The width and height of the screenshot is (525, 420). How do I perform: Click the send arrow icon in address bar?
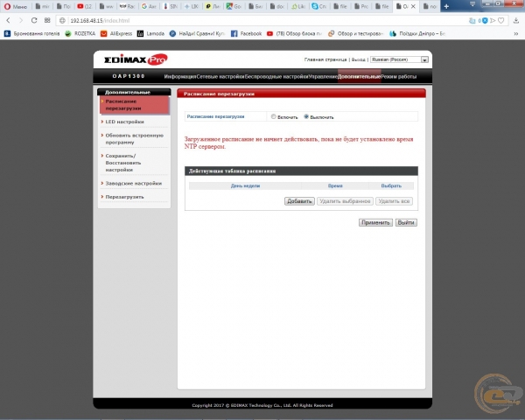pyautogui.click(x=493, y=21)
